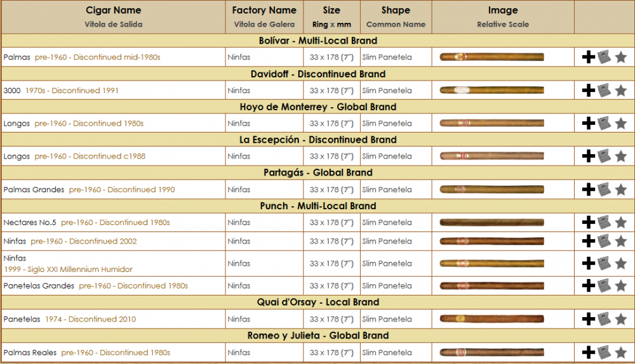
Task: Open the Hoyo de Monterrey Longos cigar image
Action: coord(492,123)
